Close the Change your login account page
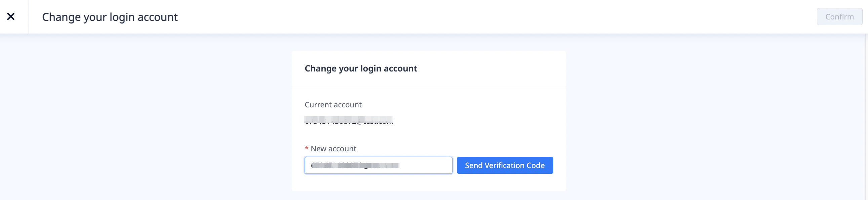This screenshot has width=868, height=200. click(11, 16)
